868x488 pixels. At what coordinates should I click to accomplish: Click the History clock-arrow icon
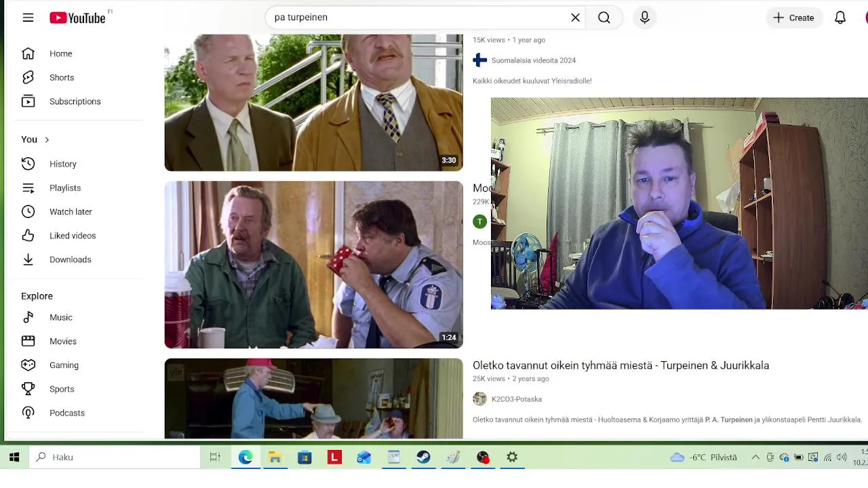[28, 164]
